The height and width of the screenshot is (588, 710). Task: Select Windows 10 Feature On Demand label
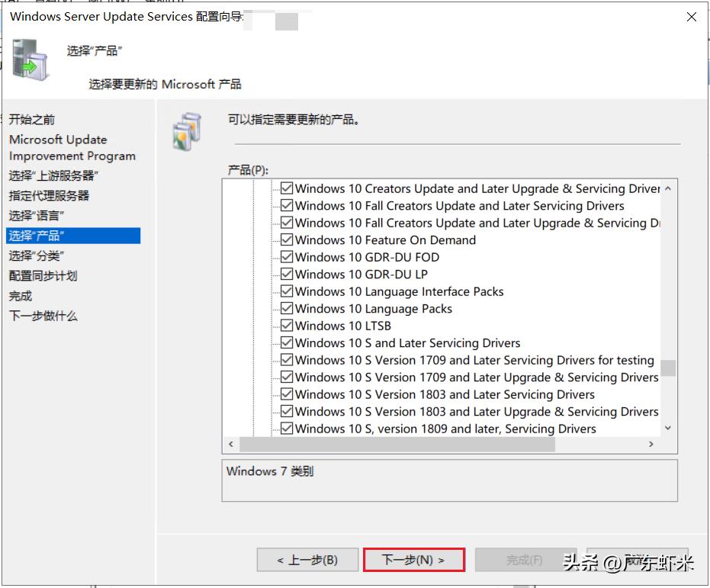(x=385, y=240)
